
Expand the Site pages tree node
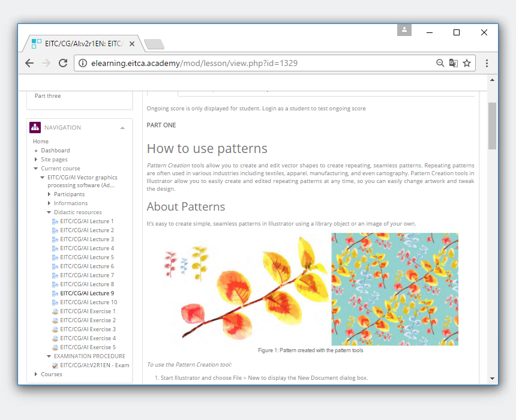click(36, 160)
